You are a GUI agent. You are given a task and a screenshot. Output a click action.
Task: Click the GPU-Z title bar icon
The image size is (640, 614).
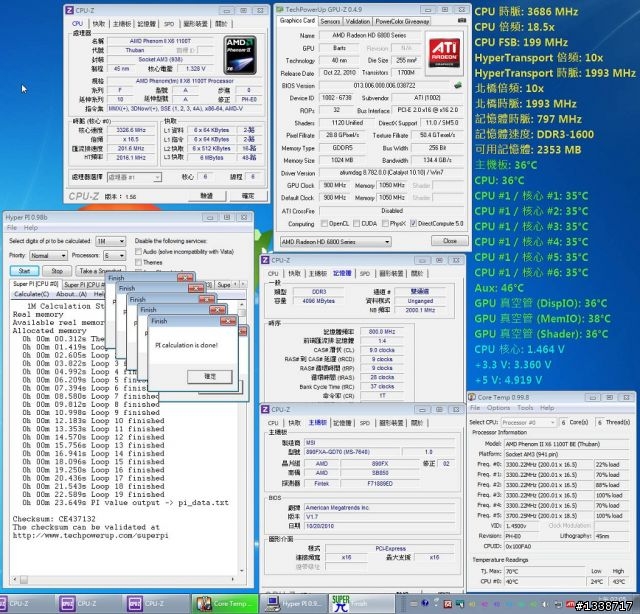coord(280,9)
